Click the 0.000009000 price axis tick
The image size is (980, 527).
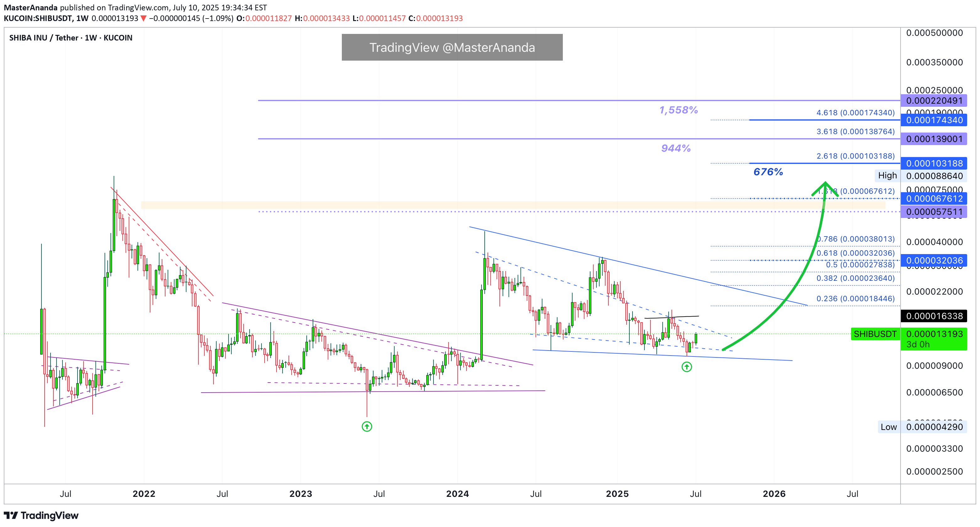coord(934,366)
